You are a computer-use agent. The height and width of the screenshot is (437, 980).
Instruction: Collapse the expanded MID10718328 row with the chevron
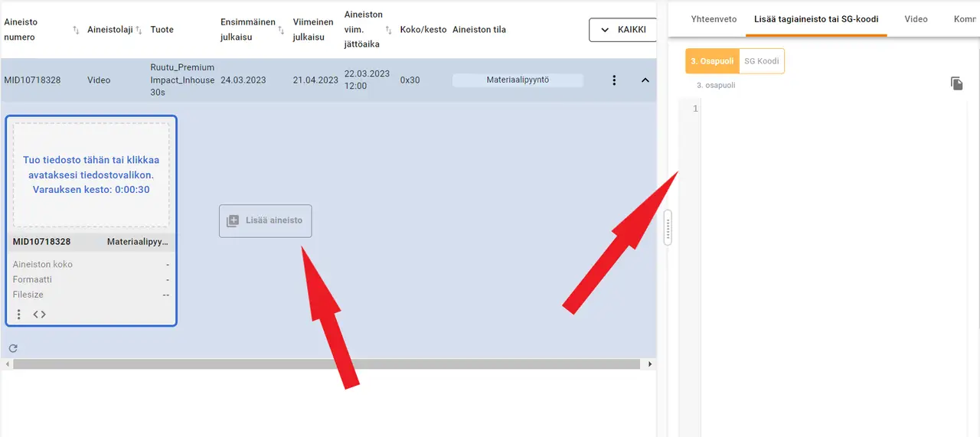pyautogui.click(x=645, y=80)
